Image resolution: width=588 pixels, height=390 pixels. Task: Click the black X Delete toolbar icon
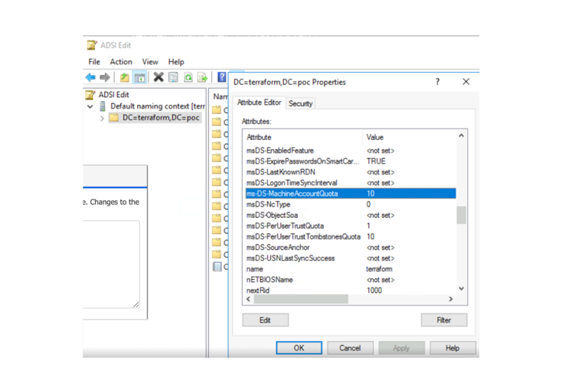[158, 77]
